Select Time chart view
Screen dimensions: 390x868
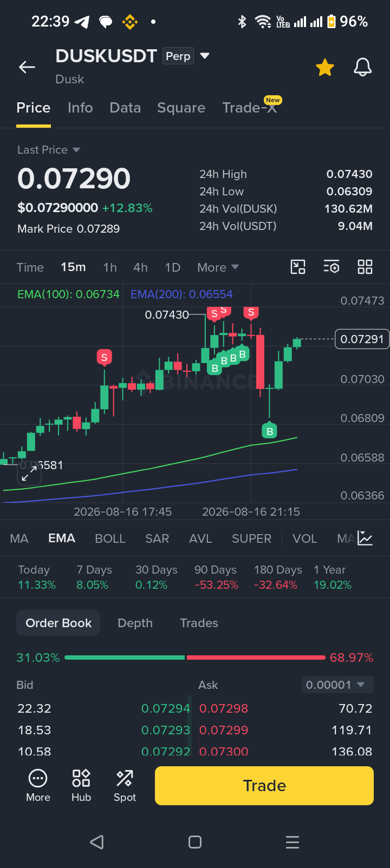point(30,267)
